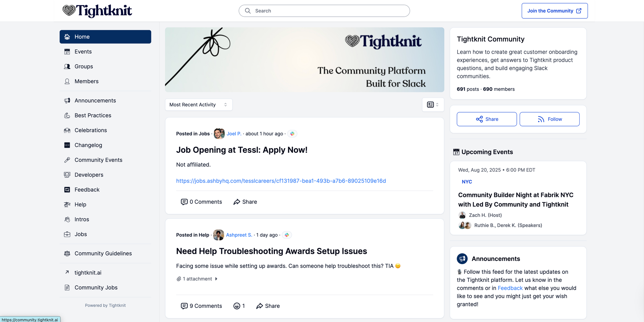Click the Community Guidelines scales icon
The width and height of the screenshot is (644, 322).
tap(67, 253)
